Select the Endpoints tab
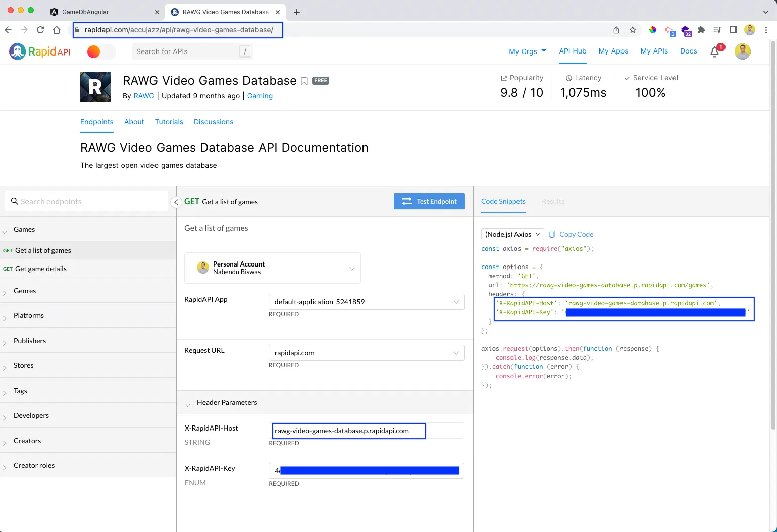Viewport: 777px width, 532px height. point(97,122)
